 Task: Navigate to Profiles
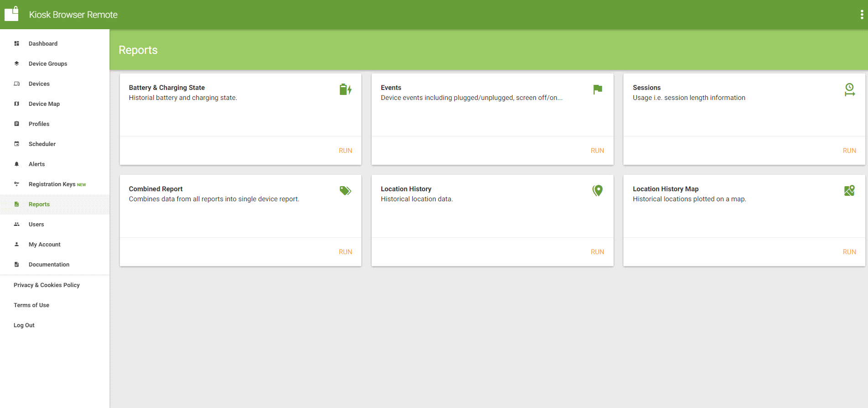pos(55,124)
